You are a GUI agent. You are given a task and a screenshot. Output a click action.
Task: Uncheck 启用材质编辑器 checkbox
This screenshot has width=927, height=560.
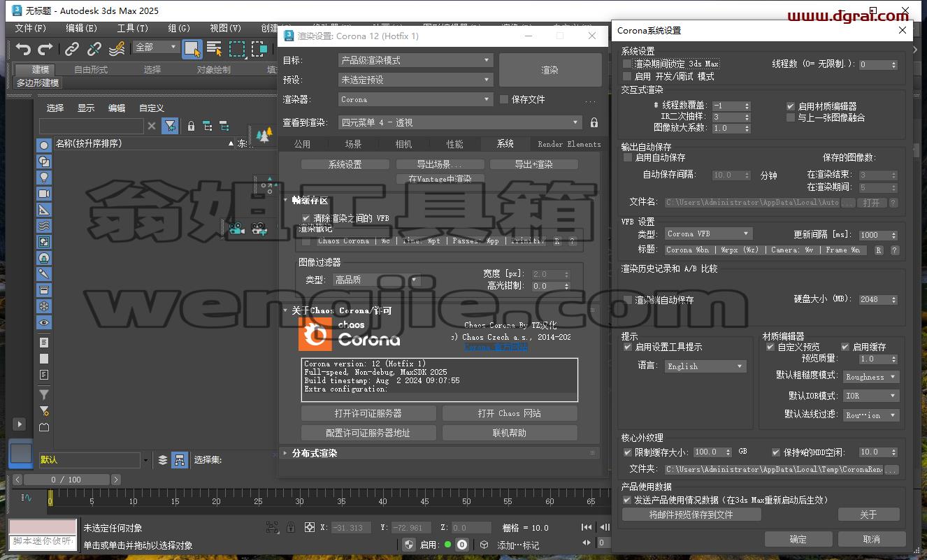pyautogui.click(x=791, y=106)
